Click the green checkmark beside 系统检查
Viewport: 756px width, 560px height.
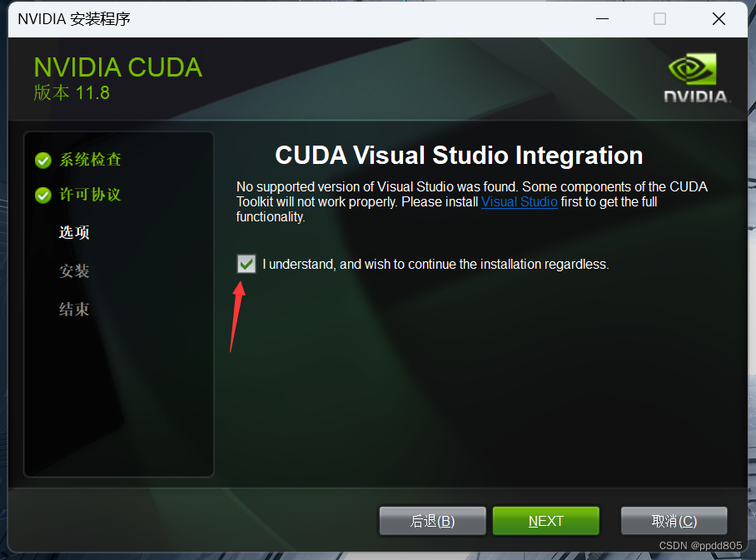(43, 160)
